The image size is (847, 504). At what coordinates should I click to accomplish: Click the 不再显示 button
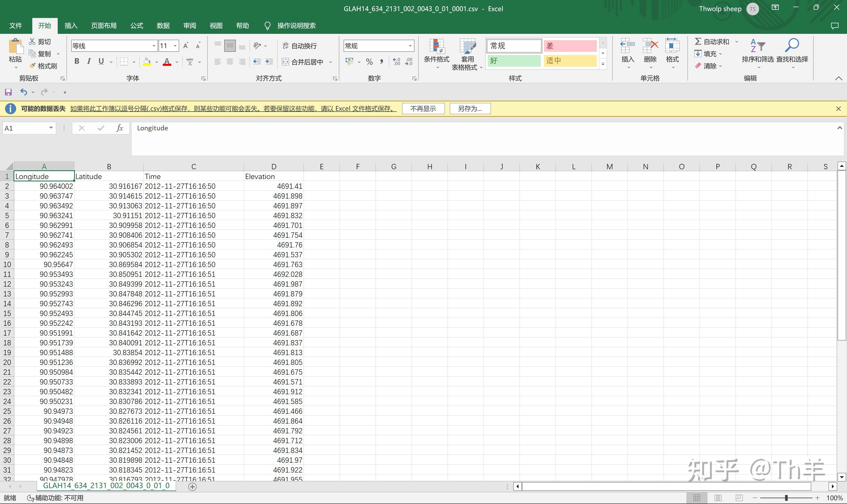[x=423, y=109]
